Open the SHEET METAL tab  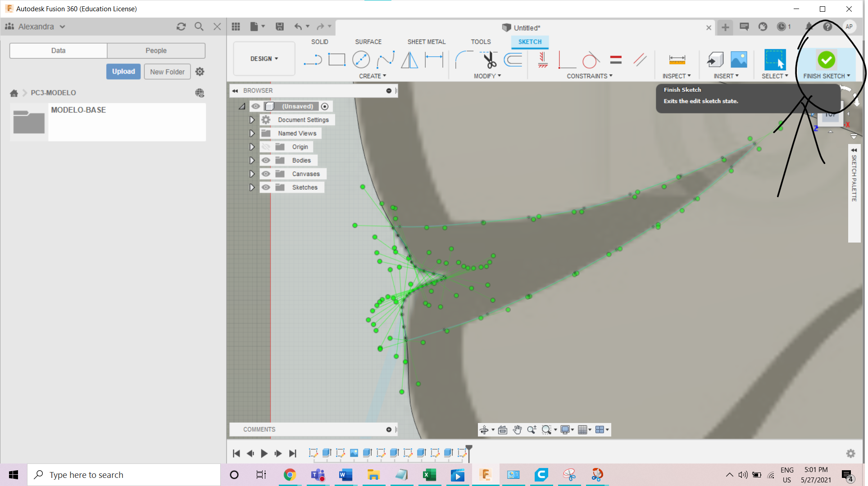[x=426, y=41]
